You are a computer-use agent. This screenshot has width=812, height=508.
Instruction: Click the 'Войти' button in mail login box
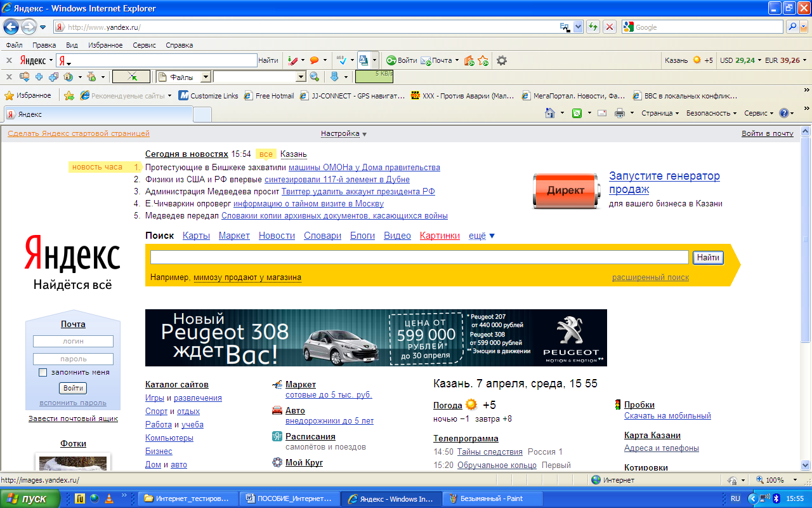(73, 388)
